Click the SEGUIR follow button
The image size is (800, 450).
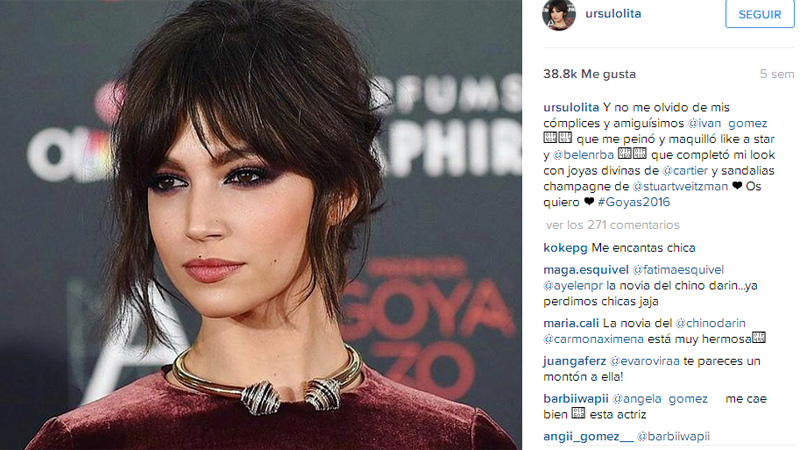pyautogui.click(x=760, y=14)
